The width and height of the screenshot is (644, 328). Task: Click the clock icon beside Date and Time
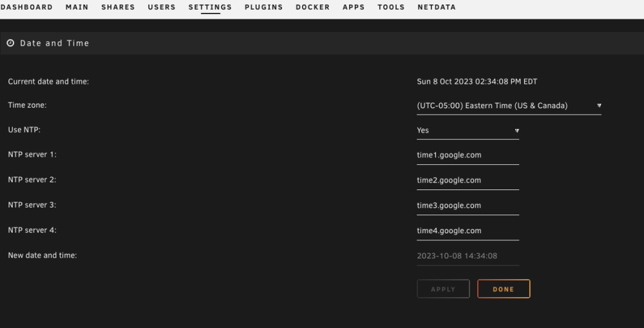point(10,43)
